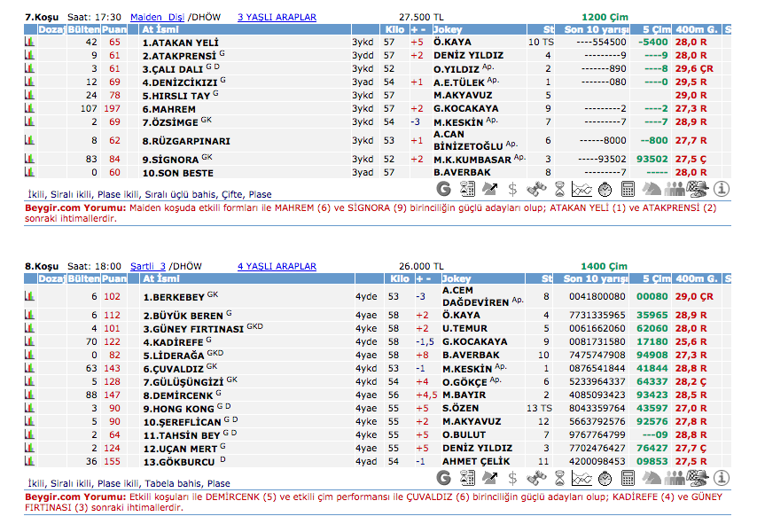Click the Puan column header in race 7
Image resolution: width=757 pixels, height=532 pixels.
pos(113,29)
